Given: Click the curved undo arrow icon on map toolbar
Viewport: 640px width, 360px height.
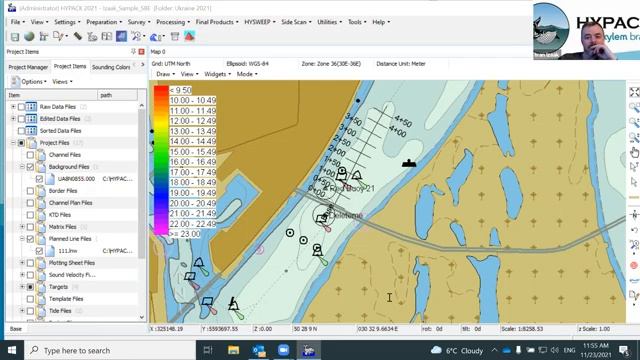Looking at the screenshot, I should click(634, 230).
